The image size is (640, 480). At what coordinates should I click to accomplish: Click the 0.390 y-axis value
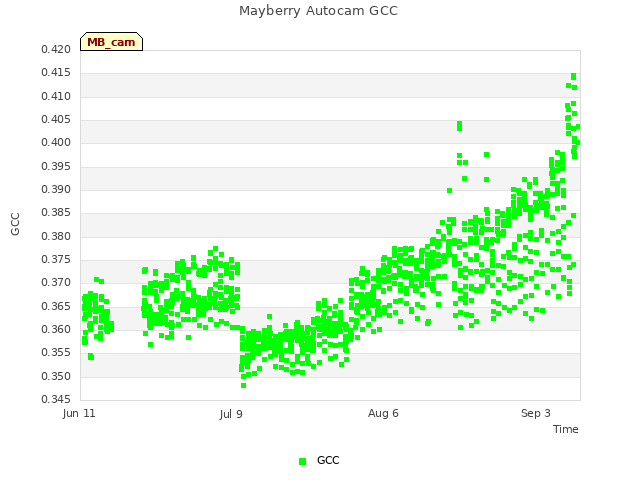pyautogui.click(x=56, y=189)
